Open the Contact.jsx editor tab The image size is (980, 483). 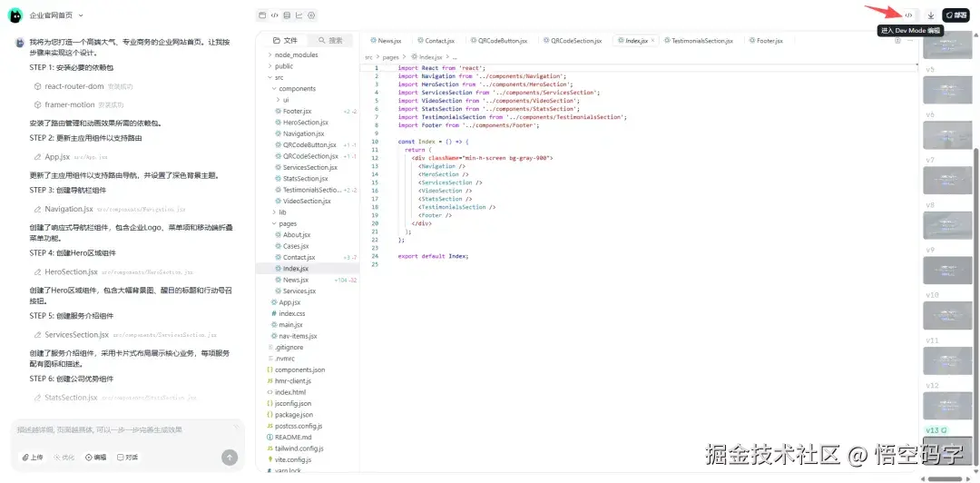point(436,40)
